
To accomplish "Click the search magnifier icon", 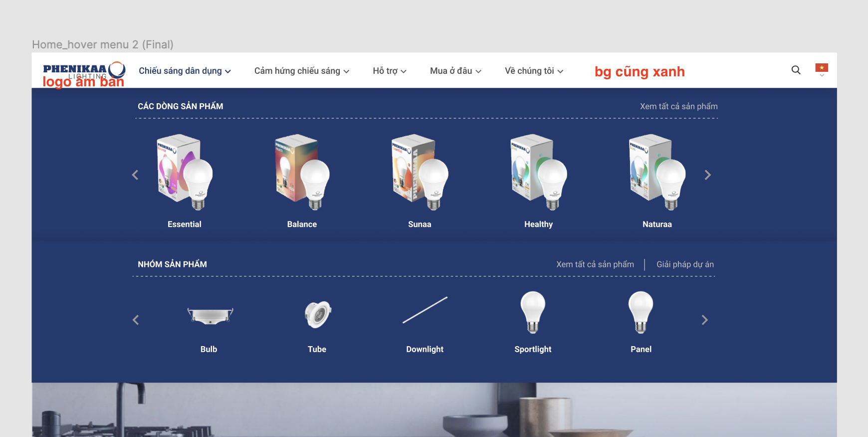I will (x=796, y=70).
